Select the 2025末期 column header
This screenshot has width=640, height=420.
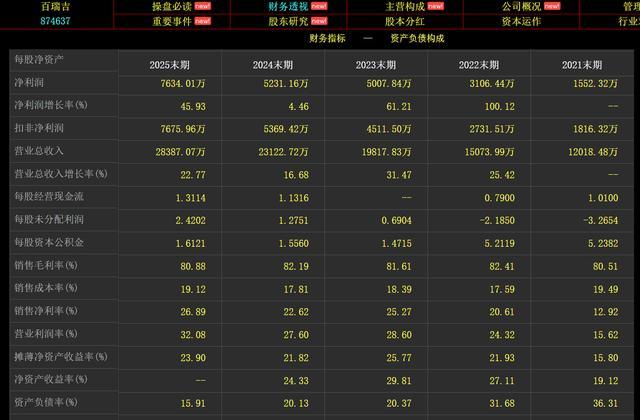click(169, 65)
